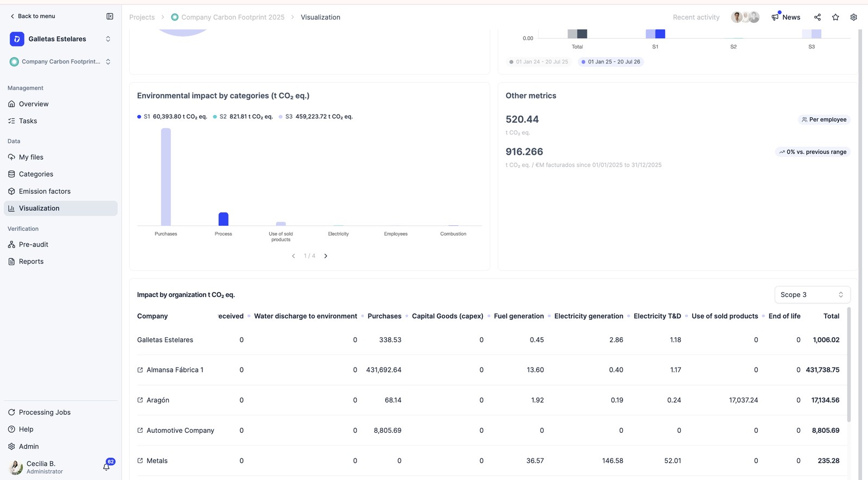Open Metals organization link icon
The height and width of the screenshot is (480, 868).
[x=140, y=460]
